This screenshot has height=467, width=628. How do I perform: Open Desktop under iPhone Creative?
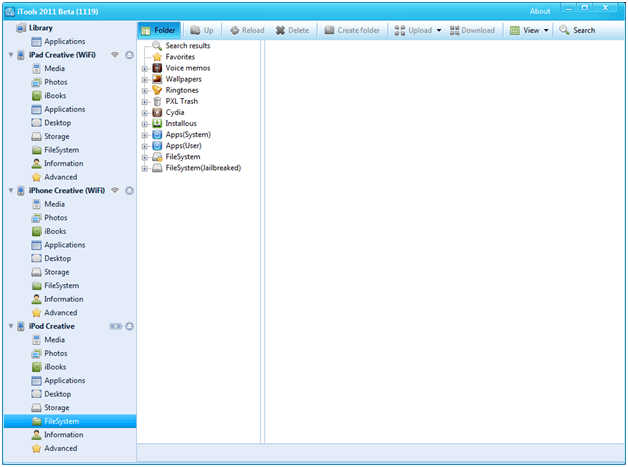point(57,258)
